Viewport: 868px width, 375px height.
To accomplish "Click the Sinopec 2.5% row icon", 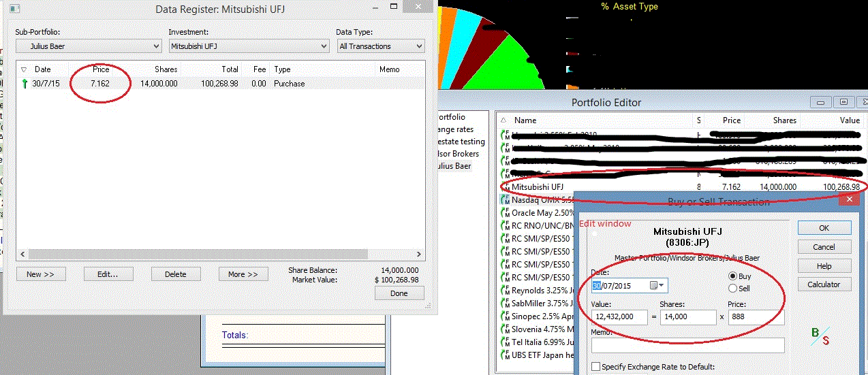I will (x=506, y=316).
